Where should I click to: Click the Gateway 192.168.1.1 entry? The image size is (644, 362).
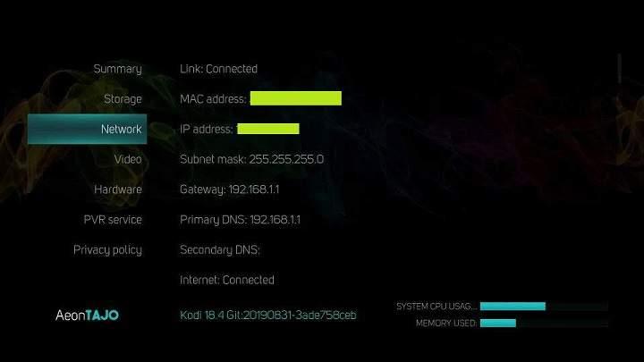[230, 189]
